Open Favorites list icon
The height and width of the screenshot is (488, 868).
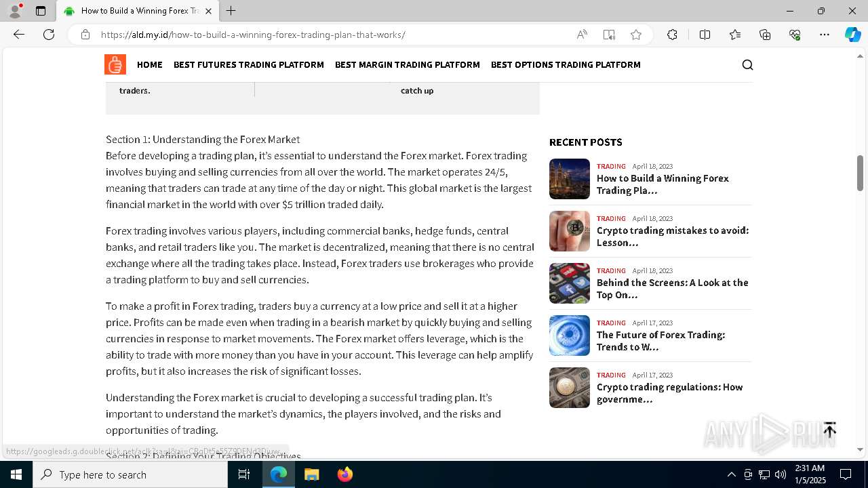pos(735,35)
